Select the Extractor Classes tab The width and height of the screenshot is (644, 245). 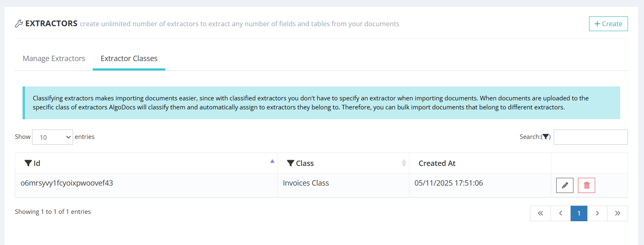pos(129,58)
